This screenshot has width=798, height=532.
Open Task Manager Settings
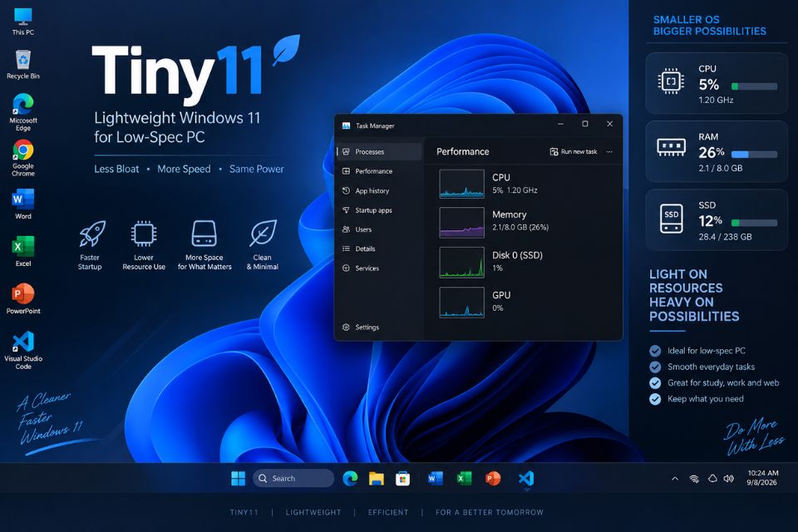click(x=380, y=328)
